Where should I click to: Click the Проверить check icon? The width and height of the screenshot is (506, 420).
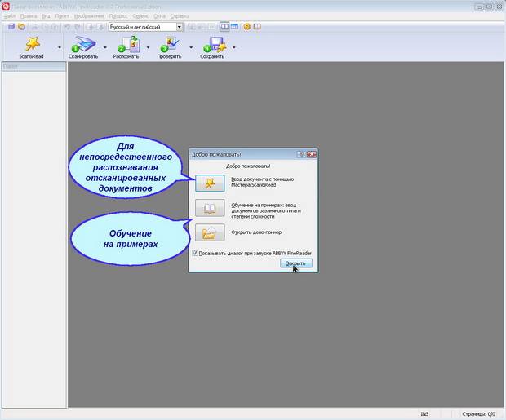pos(171,44)
